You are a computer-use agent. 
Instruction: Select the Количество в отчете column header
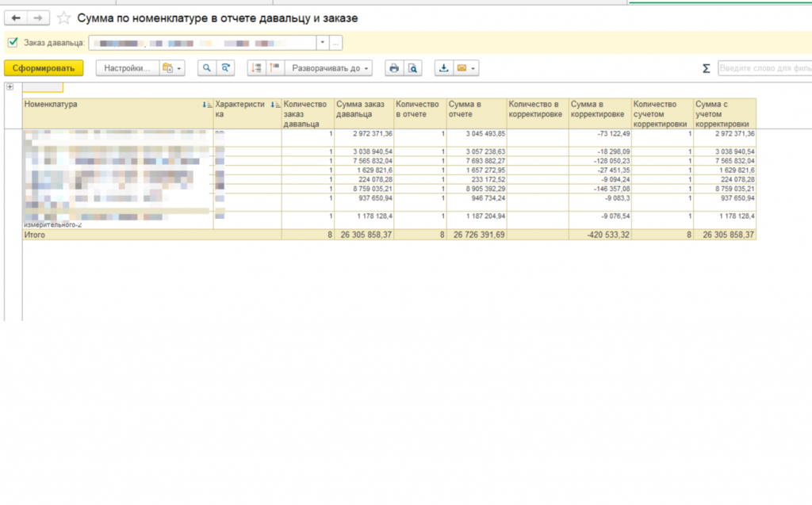(x=420, y=113)
